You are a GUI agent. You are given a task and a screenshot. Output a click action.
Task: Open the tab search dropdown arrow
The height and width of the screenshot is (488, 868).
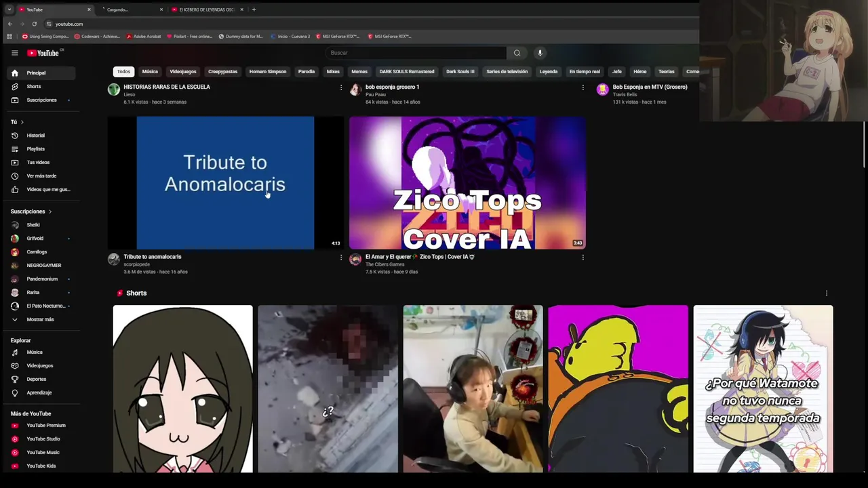pos(9,9)
